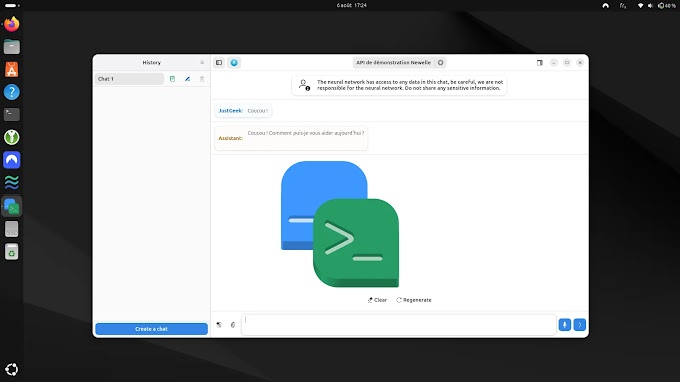The height and width of the screenshot is (382, 680).
Task: Click the wavy lines app icon in the dock
Action: [12, 183]
